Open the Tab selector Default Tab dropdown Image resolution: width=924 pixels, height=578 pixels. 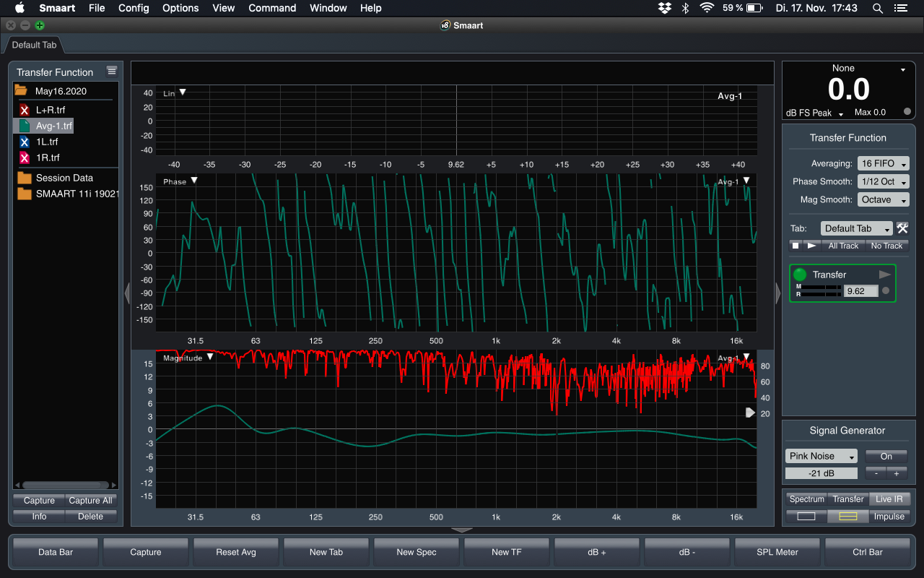pyautogui.click(x=857, y=228)
